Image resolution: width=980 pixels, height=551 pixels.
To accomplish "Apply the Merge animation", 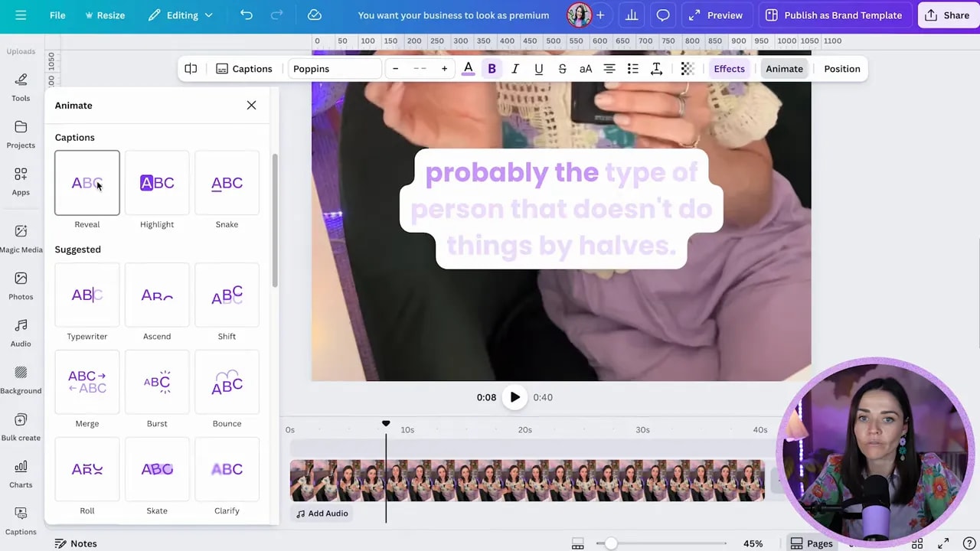I will coord(87,383).
